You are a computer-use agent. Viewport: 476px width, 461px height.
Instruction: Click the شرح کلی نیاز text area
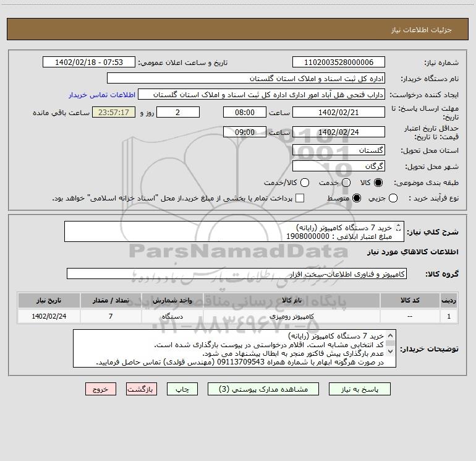234,232
